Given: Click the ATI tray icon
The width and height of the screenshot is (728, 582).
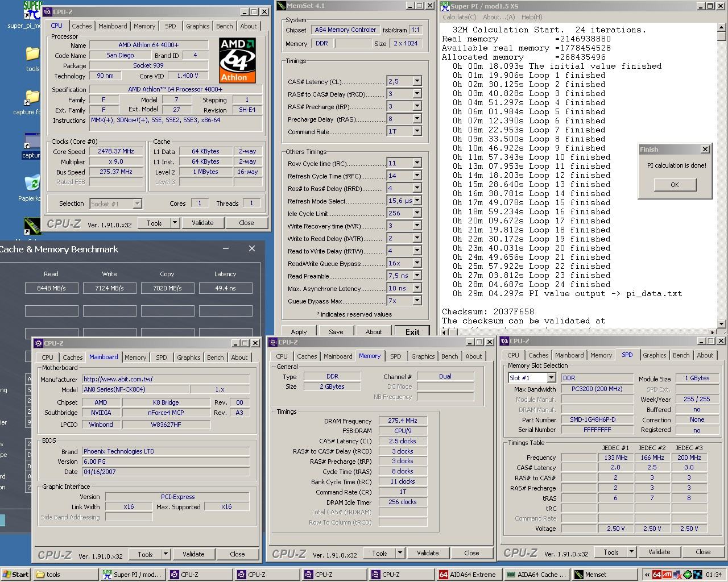Looking at the screenshot, I should click(667, 575).
